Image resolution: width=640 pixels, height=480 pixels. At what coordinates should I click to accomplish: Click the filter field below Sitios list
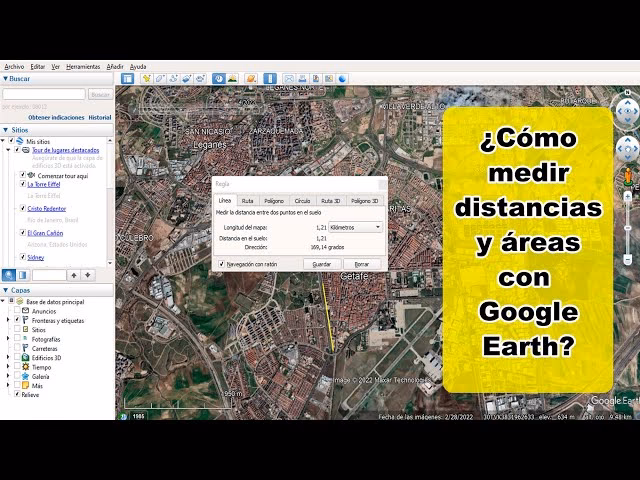(x=49, y=275)
